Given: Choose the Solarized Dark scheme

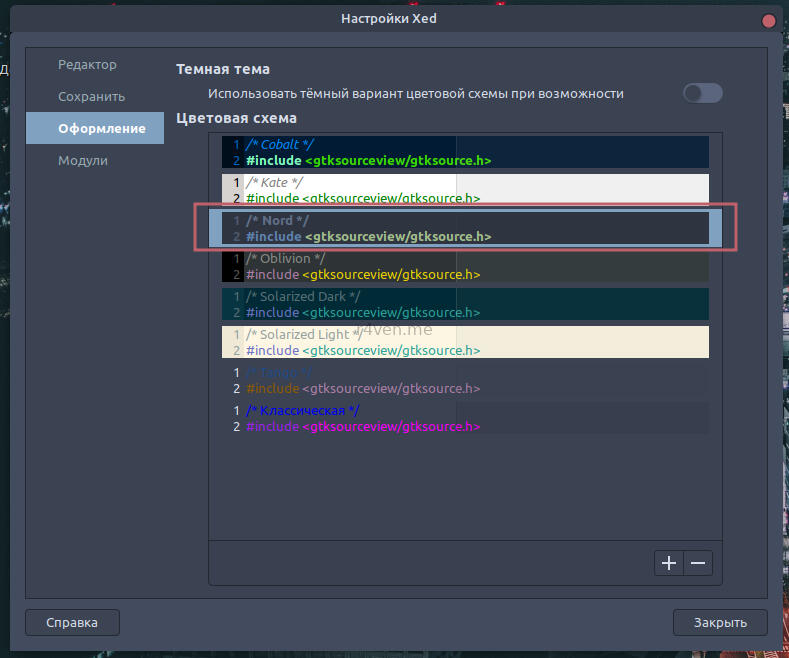Looking at the screenshot, I should (465, 304).
